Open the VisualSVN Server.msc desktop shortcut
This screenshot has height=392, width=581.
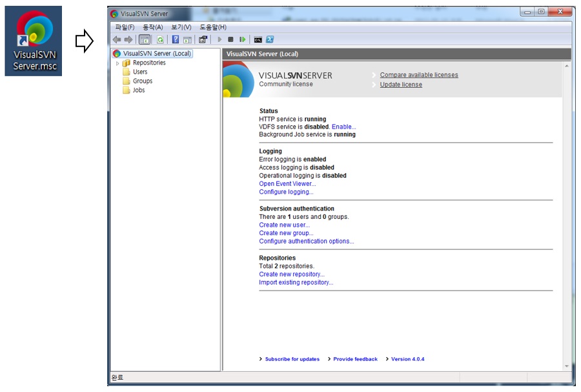pyautogui.click(x=34, y=41)
